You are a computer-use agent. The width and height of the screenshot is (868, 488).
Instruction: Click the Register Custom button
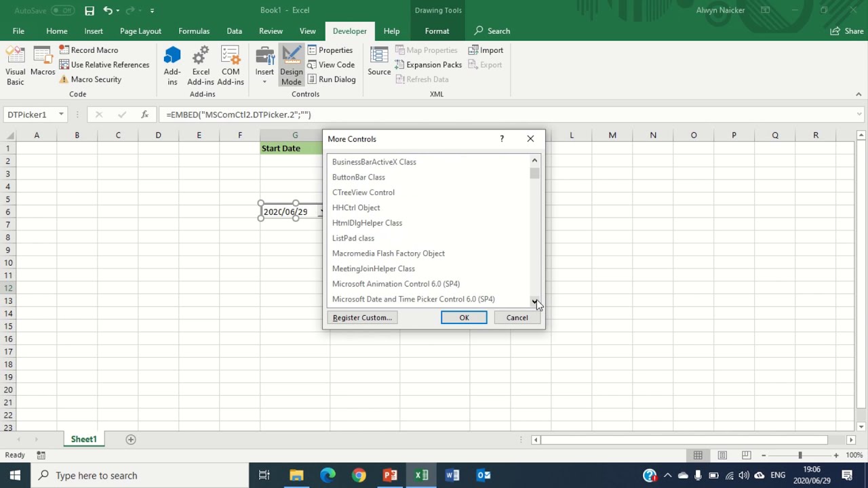[x=361, y=317]
